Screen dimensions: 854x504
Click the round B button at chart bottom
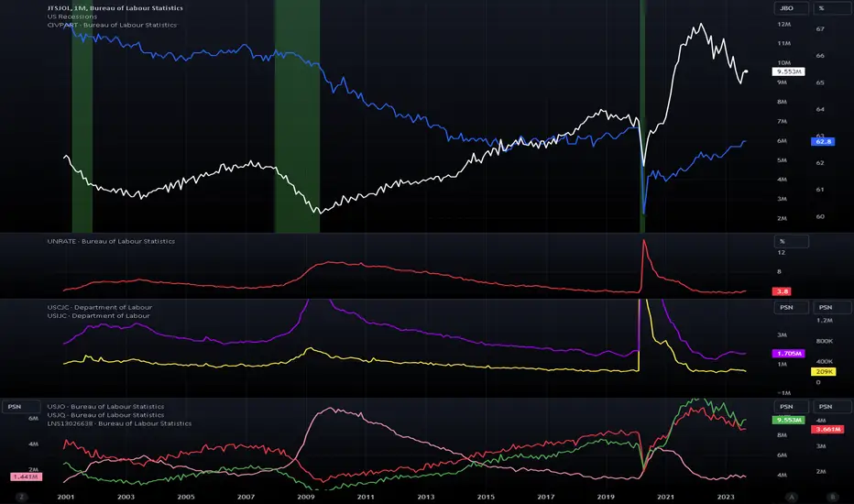832,497
